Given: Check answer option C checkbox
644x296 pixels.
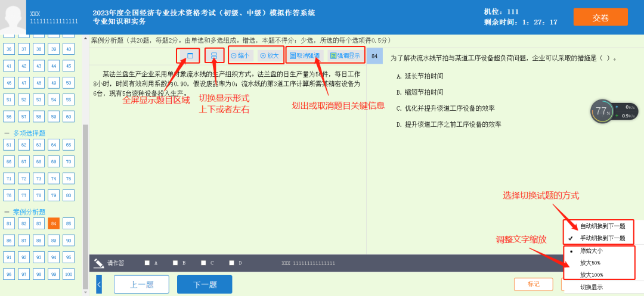Looking at the screenshot, I should (x=203, y=263).
